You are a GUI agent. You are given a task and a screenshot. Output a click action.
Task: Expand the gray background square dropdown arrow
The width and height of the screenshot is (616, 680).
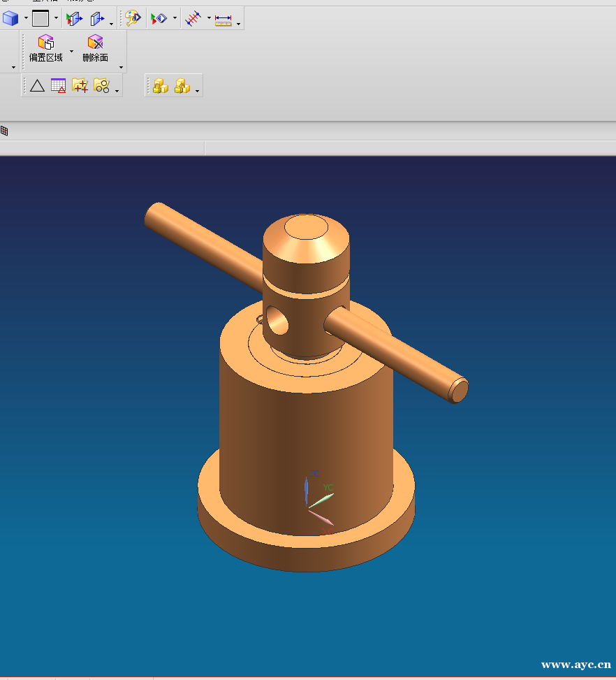56,19
